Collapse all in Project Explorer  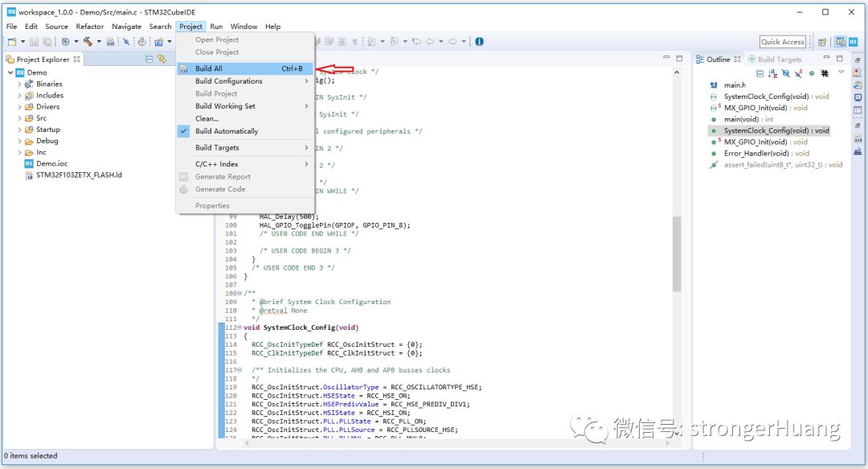point(149,59)
